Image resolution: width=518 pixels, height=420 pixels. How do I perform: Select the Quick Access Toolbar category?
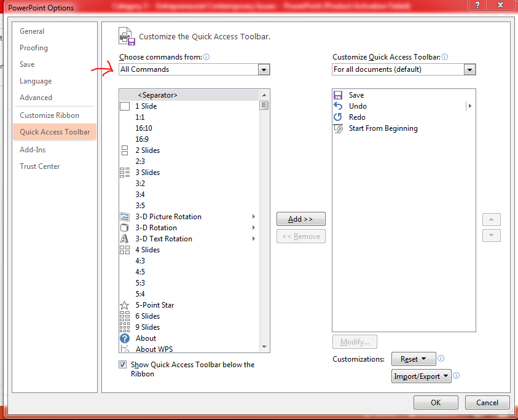(55, 132)
